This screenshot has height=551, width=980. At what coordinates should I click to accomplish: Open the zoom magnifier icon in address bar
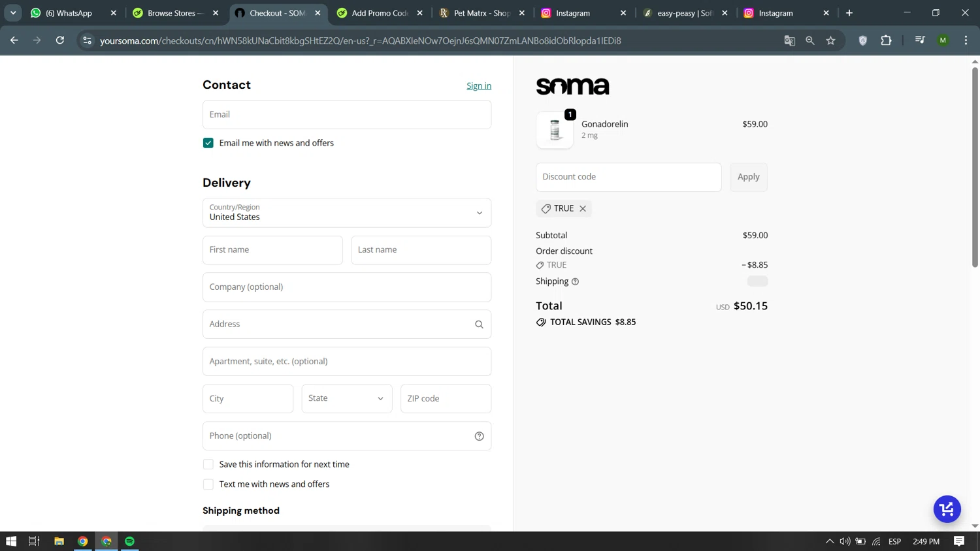(x=810, y=40)
